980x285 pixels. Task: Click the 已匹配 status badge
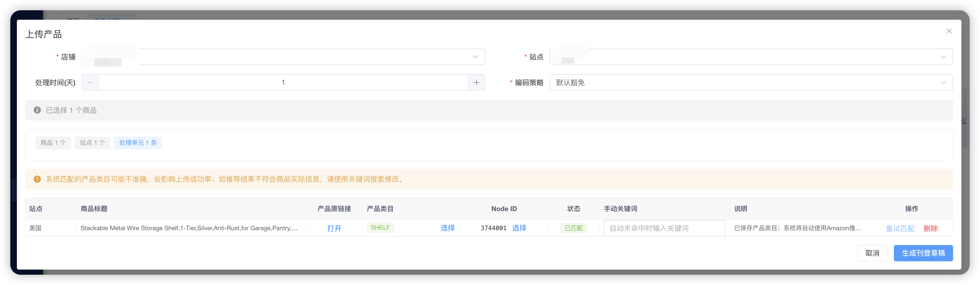pos(573,228)
